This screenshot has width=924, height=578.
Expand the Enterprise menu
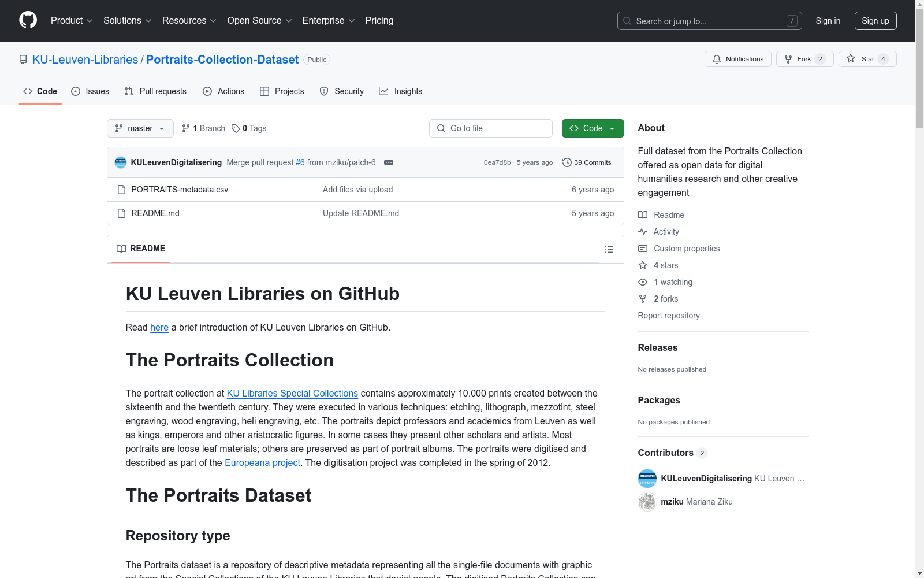click(329, 20)
